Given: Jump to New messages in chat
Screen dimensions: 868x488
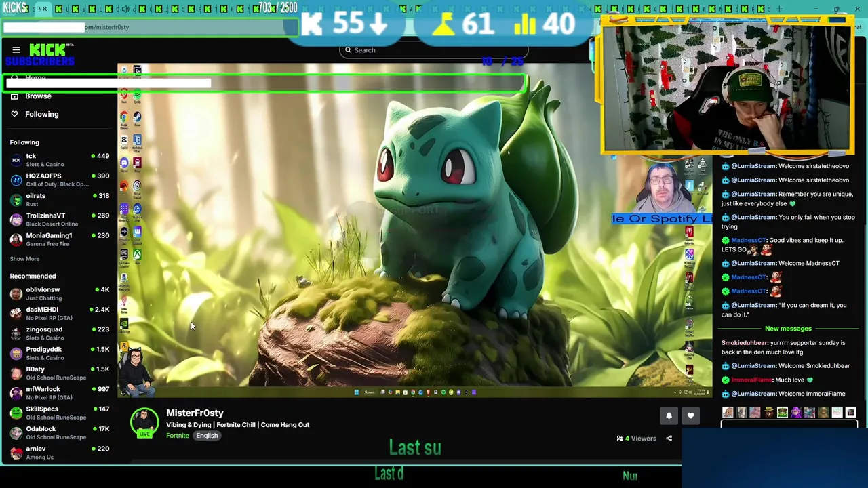Looking at the screenshot, I should [x=788, y=329].
